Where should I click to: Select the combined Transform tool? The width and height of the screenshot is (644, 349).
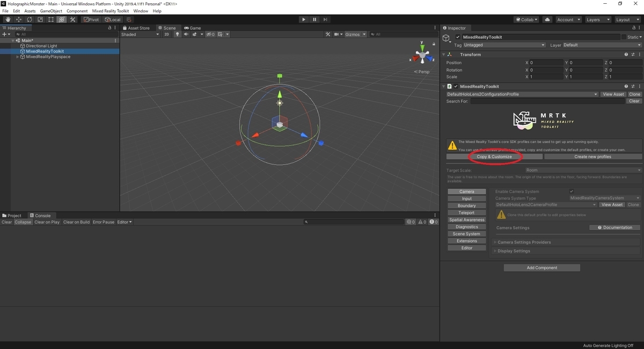pos(62,19)
